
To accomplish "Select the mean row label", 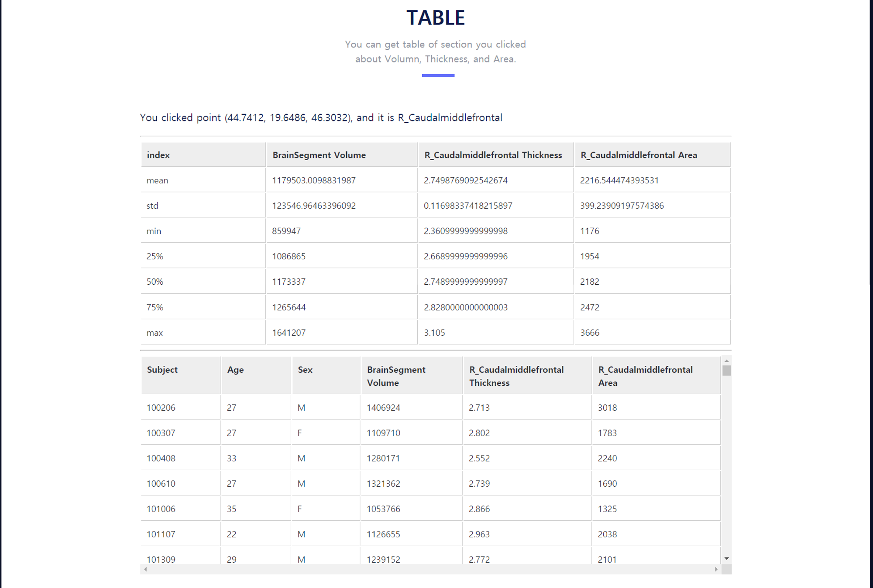I will (x=157, y=180).
